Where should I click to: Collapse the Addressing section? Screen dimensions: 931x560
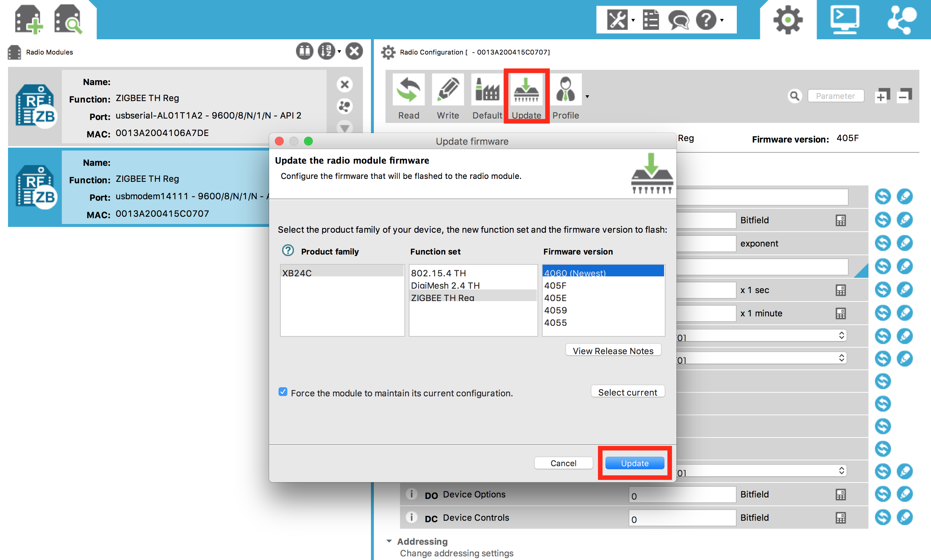389,541
